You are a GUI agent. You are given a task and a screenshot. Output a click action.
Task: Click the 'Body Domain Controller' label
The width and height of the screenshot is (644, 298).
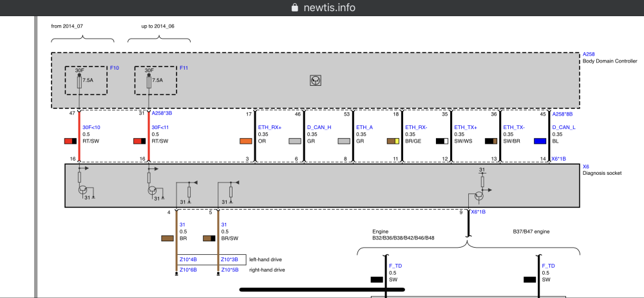[610, 61]
